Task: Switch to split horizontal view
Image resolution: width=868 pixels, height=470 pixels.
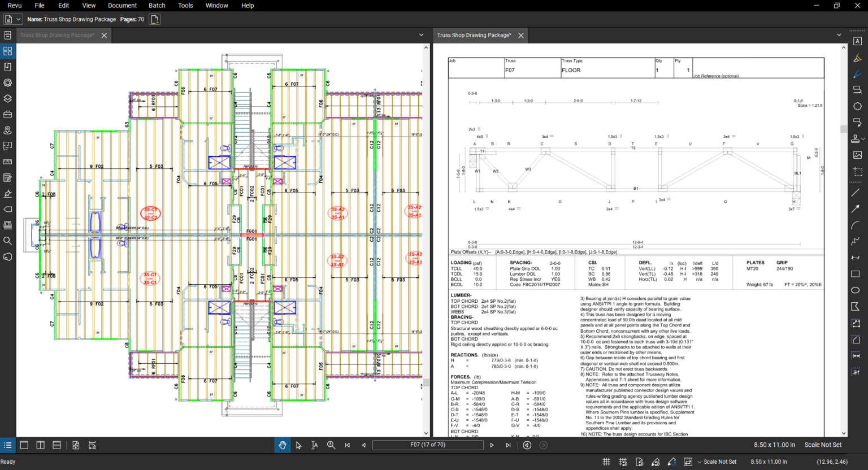Action: click(57, 445)
